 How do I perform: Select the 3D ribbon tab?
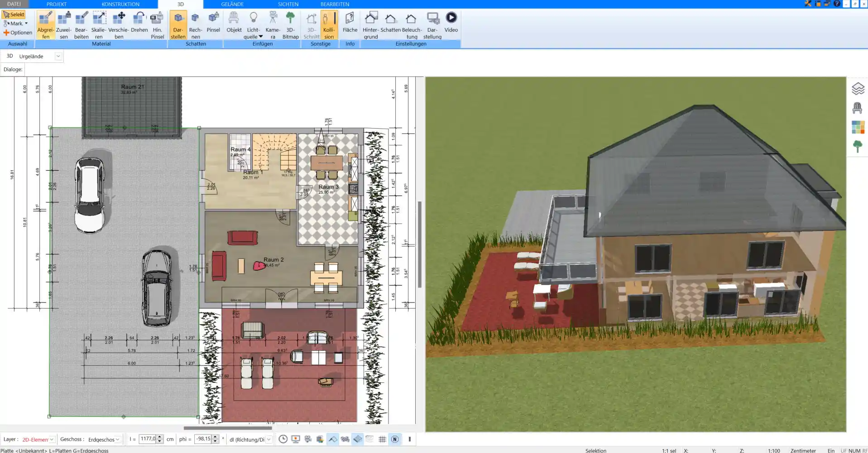point(181,4)
